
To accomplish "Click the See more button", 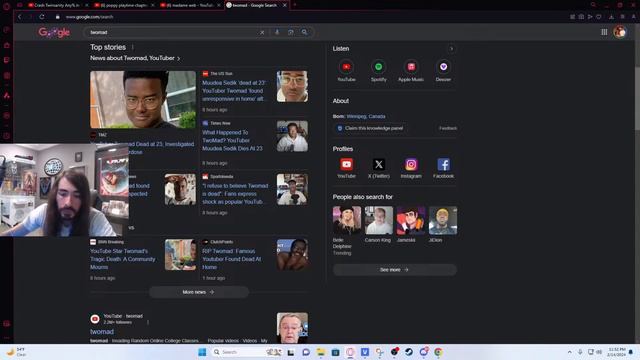I will pos(394,270).
